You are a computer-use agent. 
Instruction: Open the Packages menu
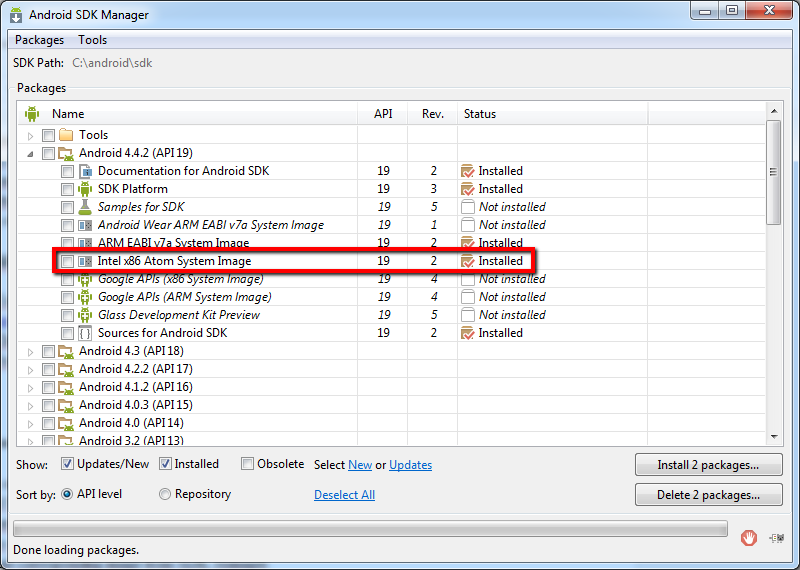click(x=39, y=40)
